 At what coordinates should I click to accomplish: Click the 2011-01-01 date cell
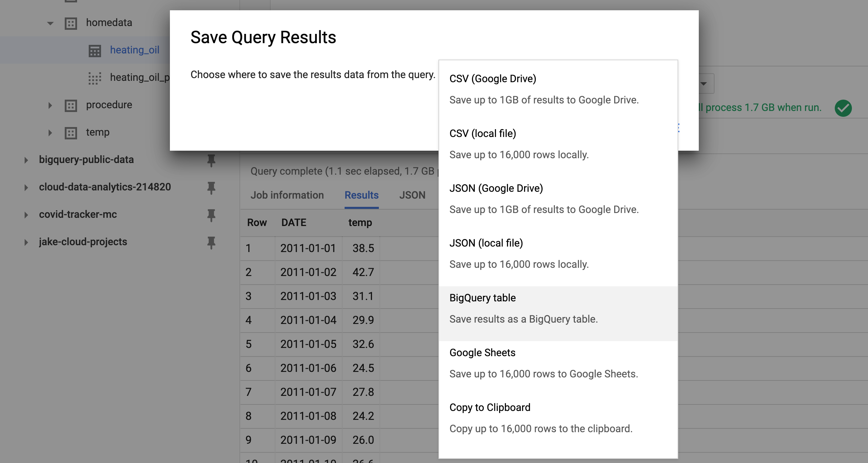308,248
